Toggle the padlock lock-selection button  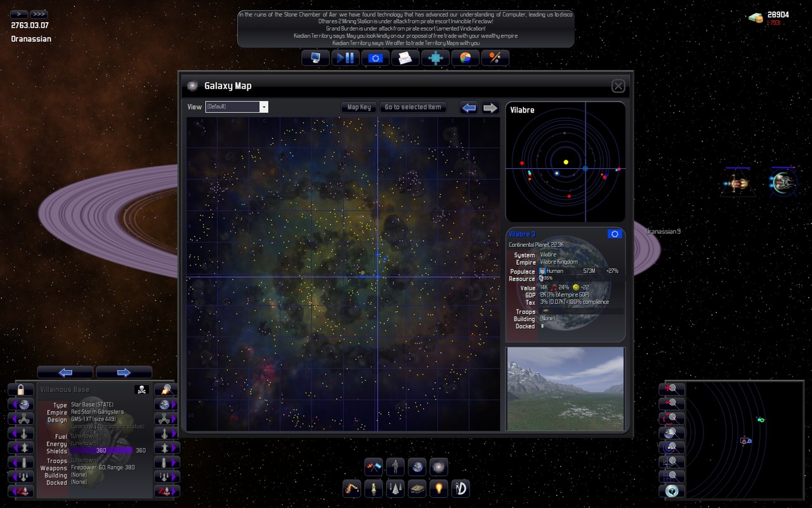(x=21, y=389)
